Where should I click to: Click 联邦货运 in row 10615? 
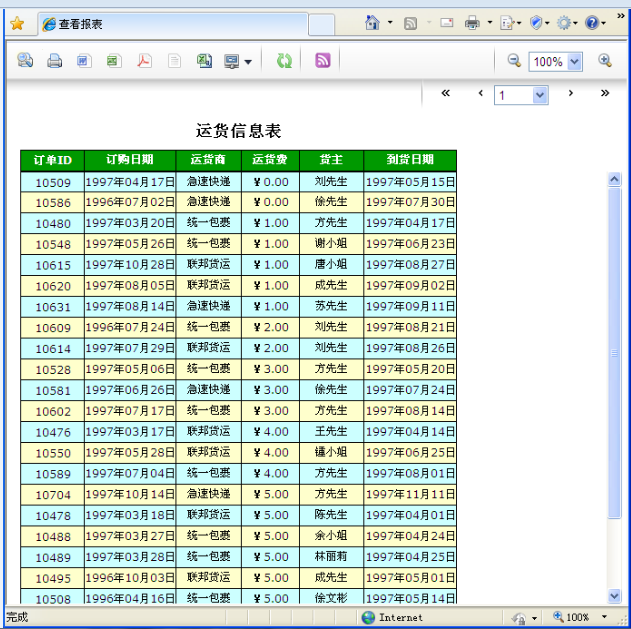click(208, 264)
